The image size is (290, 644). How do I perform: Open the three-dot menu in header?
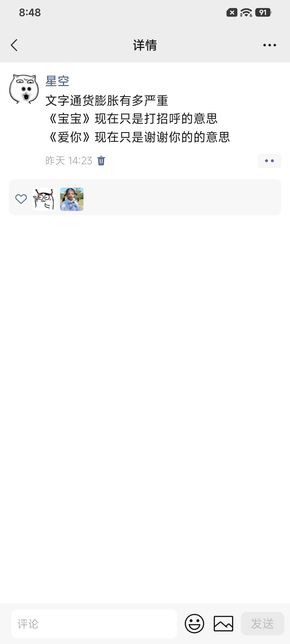click(270, 45)
